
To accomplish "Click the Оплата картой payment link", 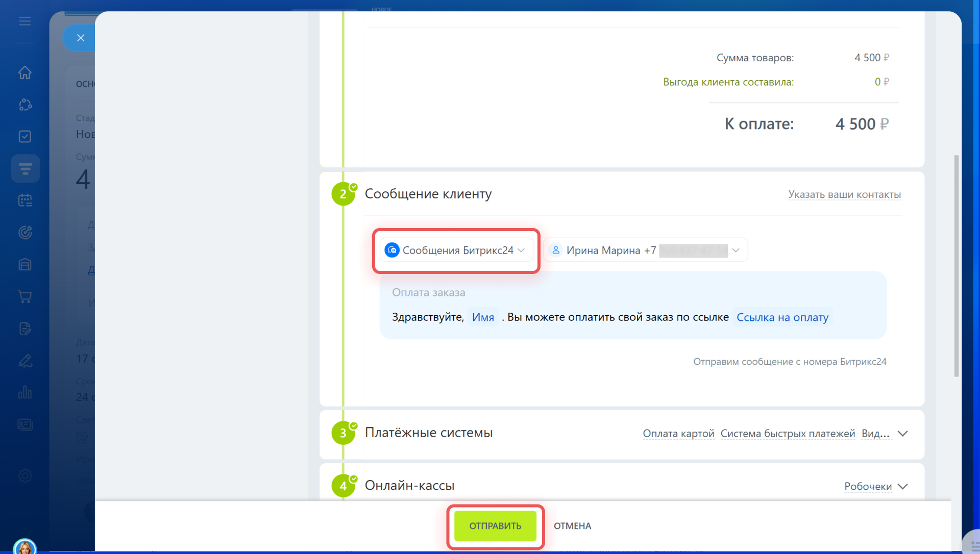I will [x=678, y=434].
